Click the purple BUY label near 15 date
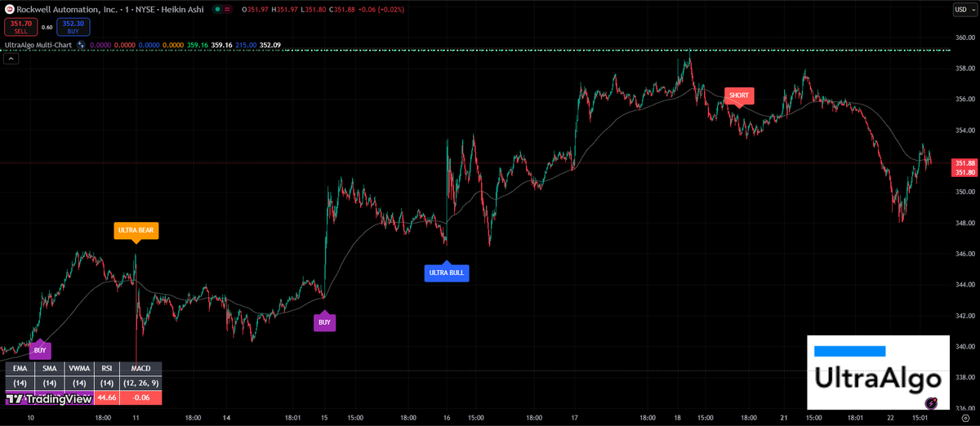980x426 pixels. (324, 322)
